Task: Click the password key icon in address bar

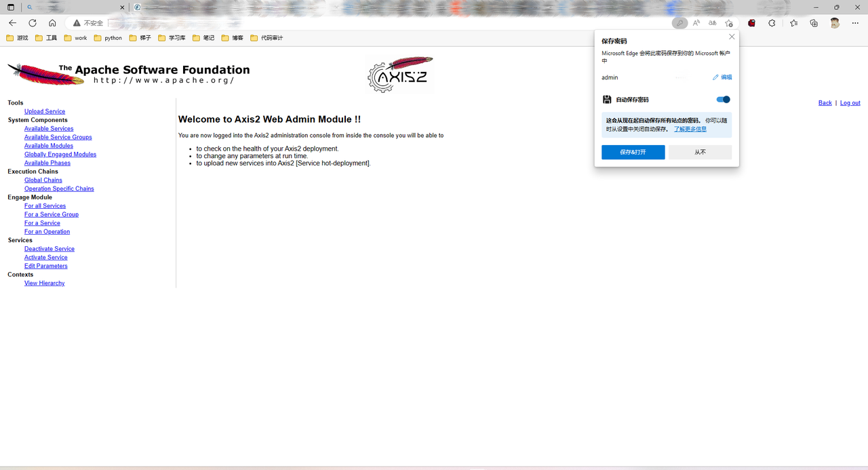Action: pos(679,23)
